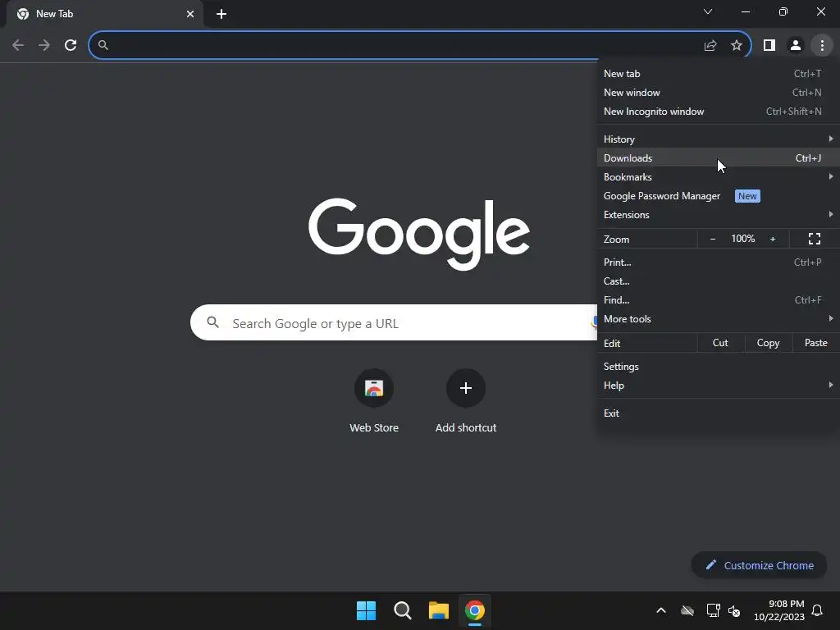Click the Add shortcut plus icon

point(466,388)
